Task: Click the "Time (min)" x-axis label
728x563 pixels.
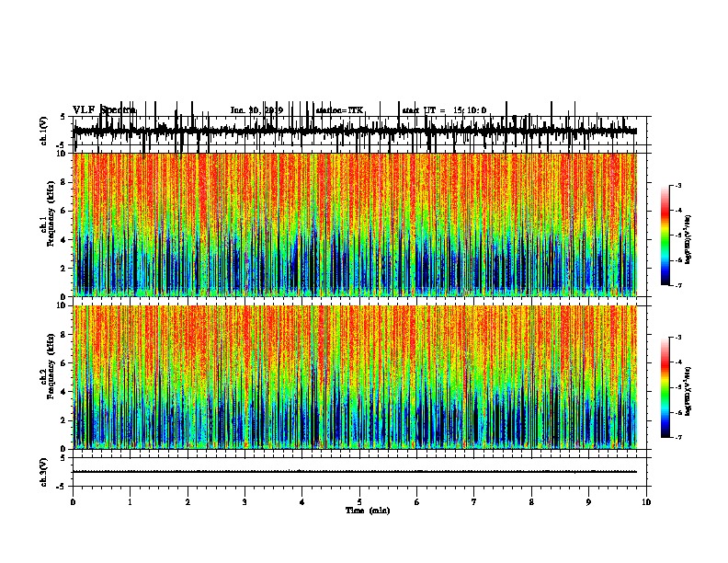Action: (368, 511)
